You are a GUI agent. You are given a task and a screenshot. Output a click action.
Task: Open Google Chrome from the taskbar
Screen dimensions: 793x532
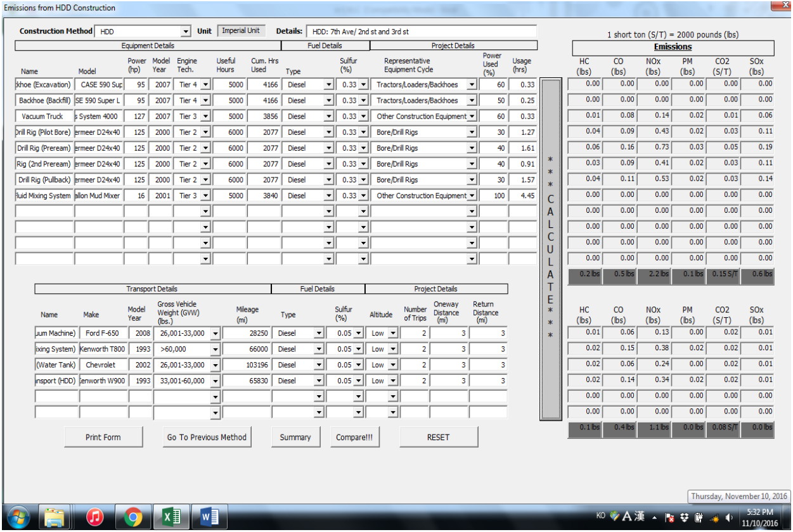click(x=133, y=517)
